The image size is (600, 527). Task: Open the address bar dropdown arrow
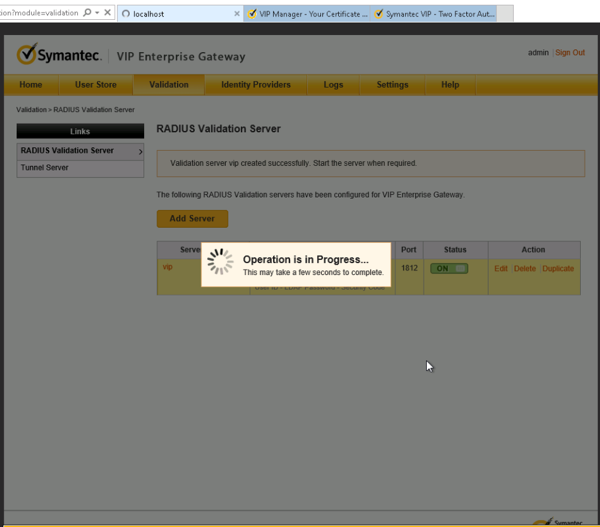click(x=97, y=13)
